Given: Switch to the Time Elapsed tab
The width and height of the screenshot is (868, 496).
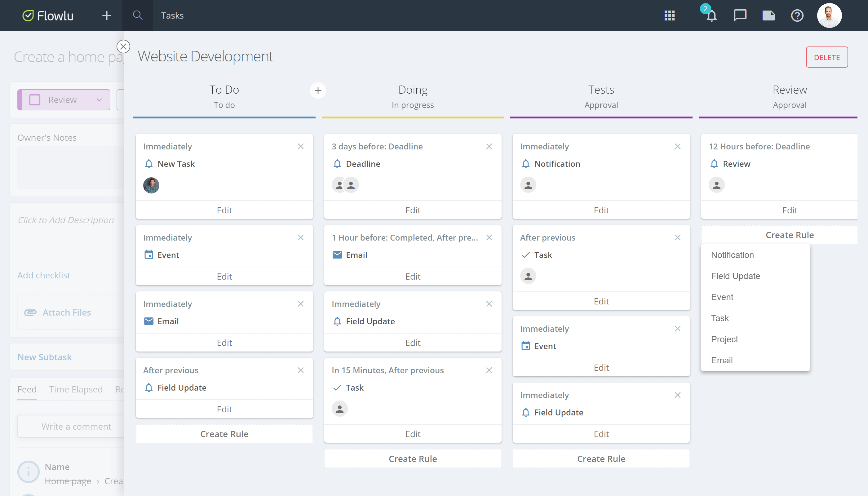Looking at the screenshot, I should (76, 389).
